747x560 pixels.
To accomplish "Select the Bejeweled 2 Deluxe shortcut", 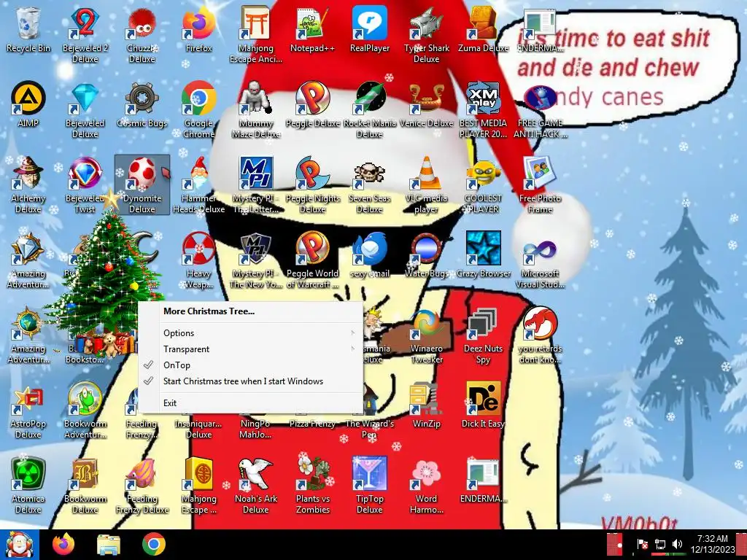I will [85, 35].
